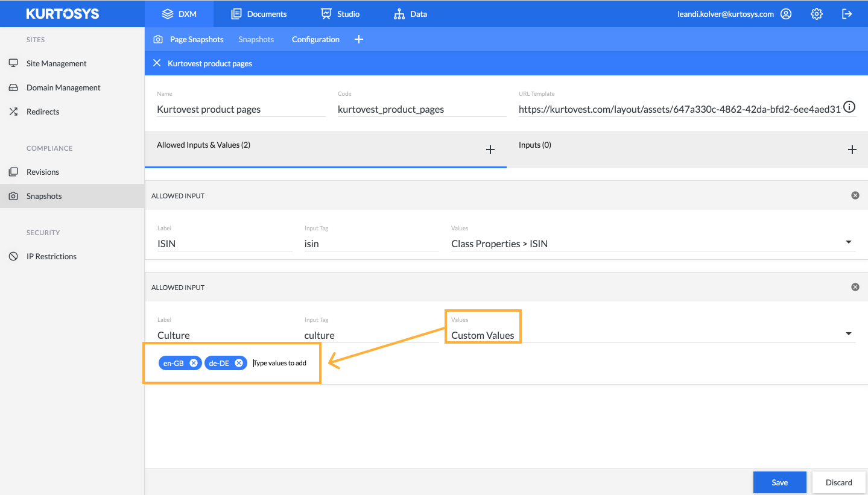Open Snapshots in sidebar
Image resolution: width=868 pixels, height=495 pixels.
pos(72,196)
